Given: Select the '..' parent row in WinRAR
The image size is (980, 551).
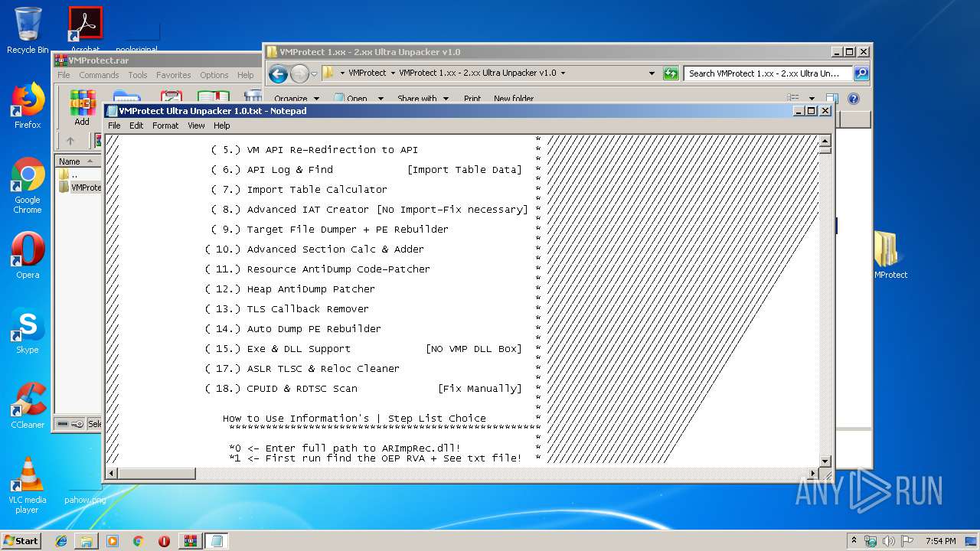Looking at the screenshot, I should (x=79, y=174).
